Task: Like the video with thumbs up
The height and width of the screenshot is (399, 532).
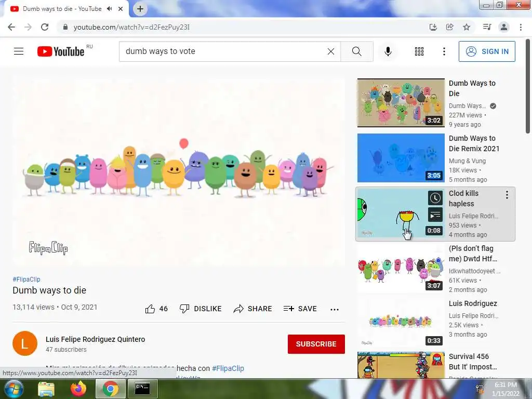Action: click(x=156, y=309)
